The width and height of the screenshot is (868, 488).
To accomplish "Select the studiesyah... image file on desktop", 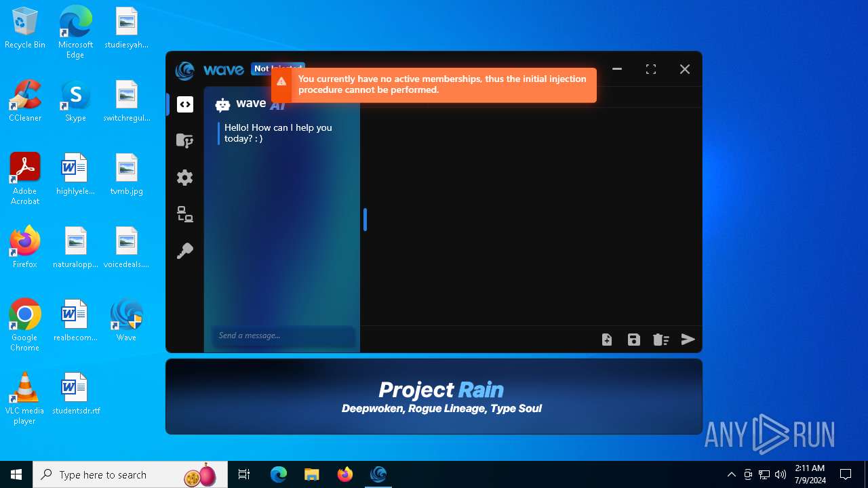I will tap(126, 28).
